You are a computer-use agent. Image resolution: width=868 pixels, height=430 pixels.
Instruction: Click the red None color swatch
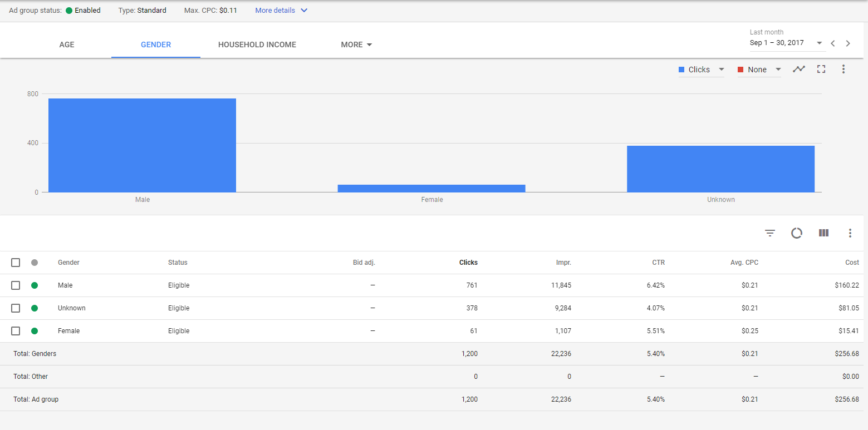[741, 70]
